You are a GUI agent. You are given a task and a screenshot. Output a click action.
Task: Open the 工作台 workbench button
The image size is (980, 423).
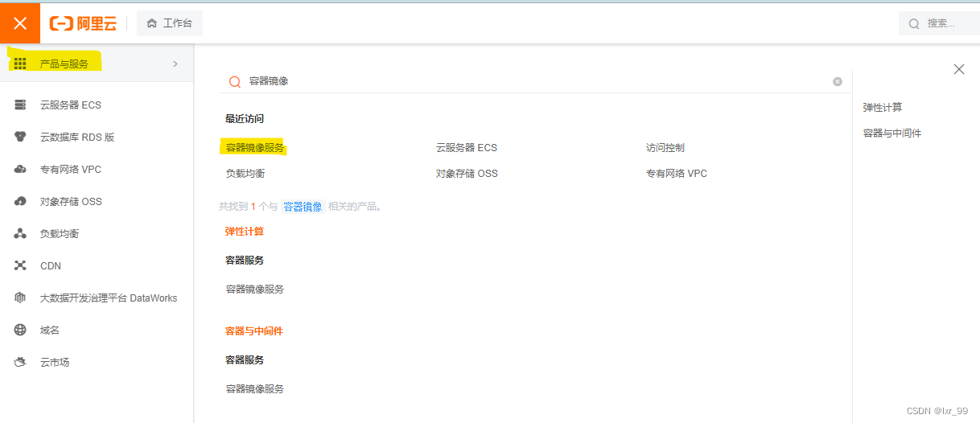170,23
